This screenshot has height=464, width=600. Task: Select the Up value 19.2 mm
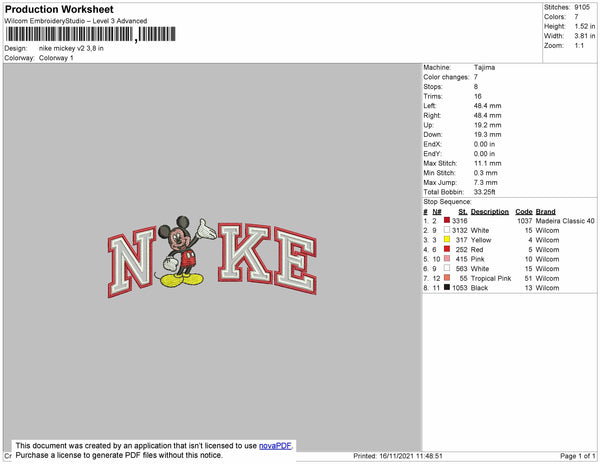[x=488, y=125]
